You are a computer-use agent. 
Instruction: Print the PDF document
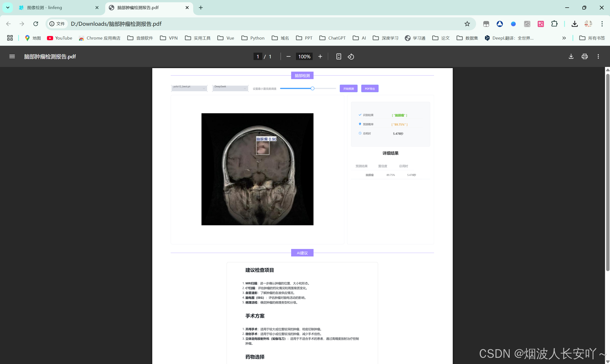[x=585, y=57]
